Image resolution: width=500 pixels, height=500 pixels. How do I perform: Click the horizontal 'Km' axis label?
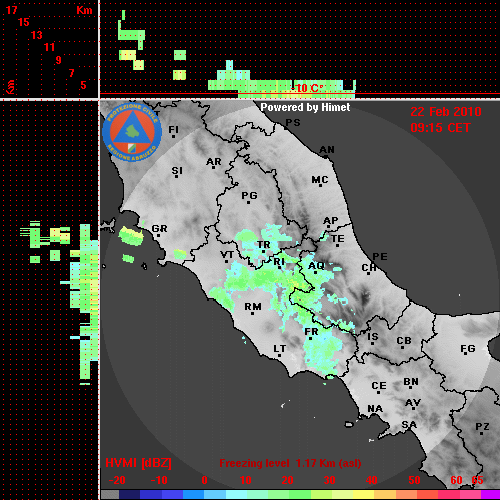[x=84, y=10]
